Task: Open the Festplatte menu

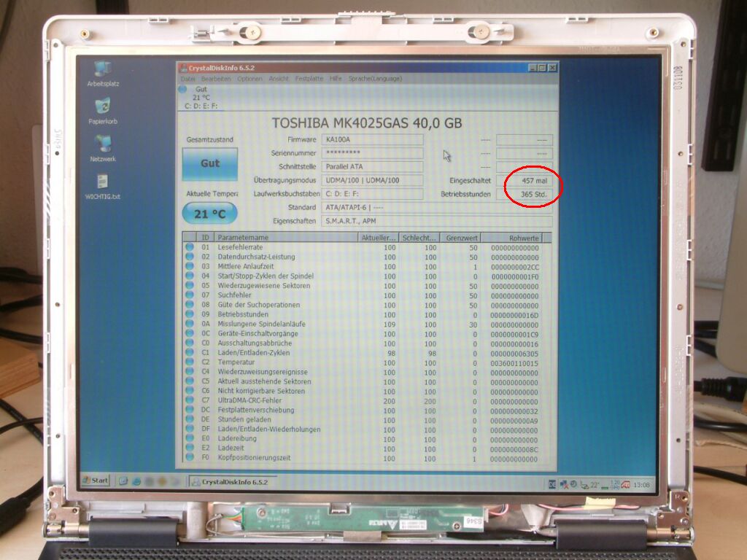Action: [309, 79]
